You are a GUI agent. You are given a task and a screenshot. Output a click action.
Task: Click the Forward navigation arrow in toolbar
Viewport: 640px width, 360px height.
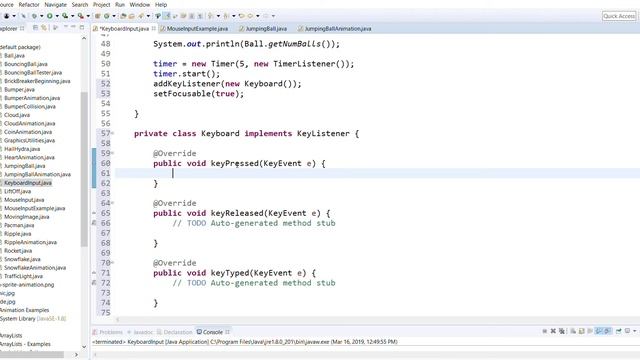(x=265, y=16)
